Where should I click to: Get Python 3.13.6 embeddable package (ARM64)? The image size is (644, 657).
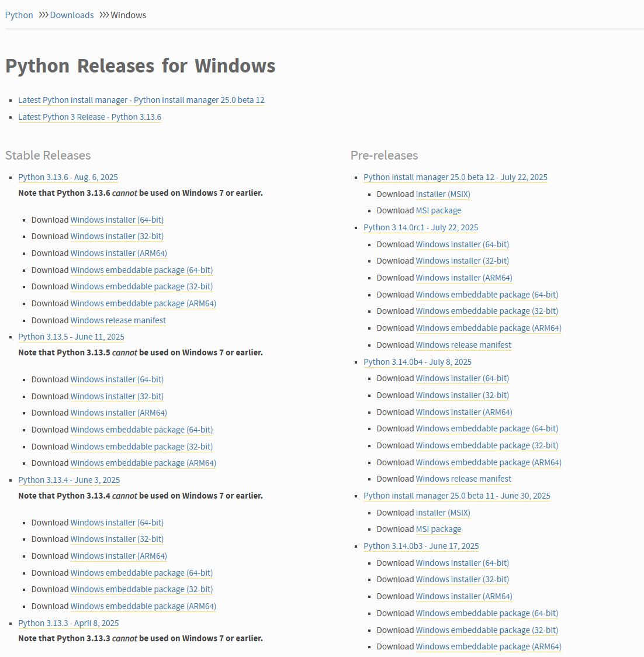pyautogui.click(x=143, y=303)
